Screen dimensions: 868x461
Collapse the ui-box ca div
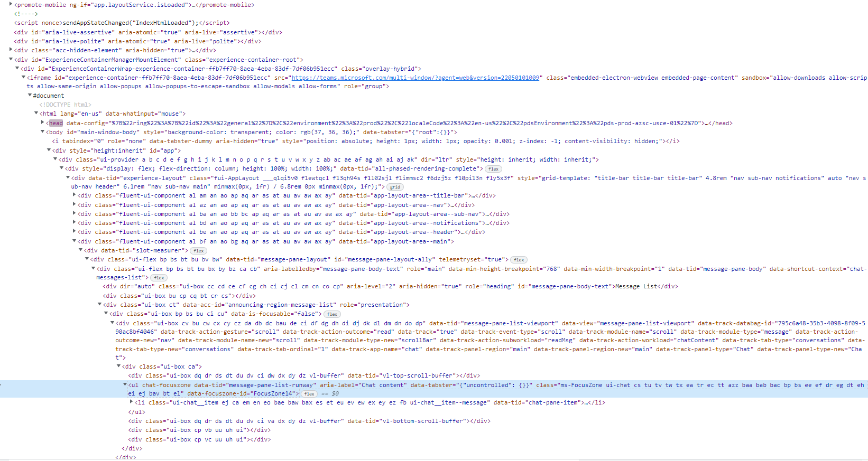coord(119,366)
